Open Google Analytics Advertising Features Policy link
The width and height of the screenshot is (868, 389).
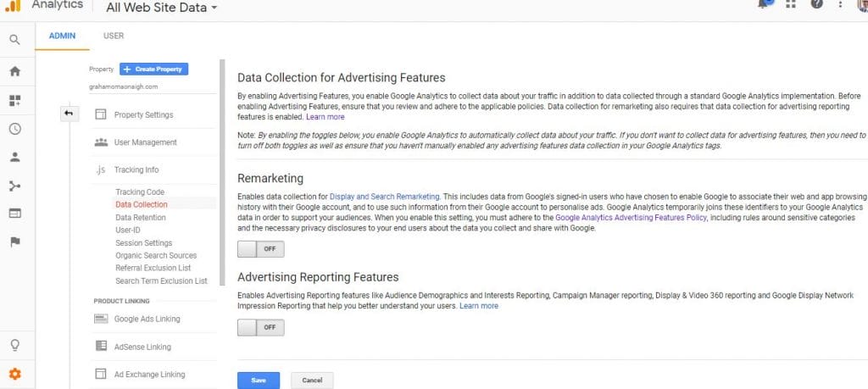pyautogui.click(x=631, y=218)
